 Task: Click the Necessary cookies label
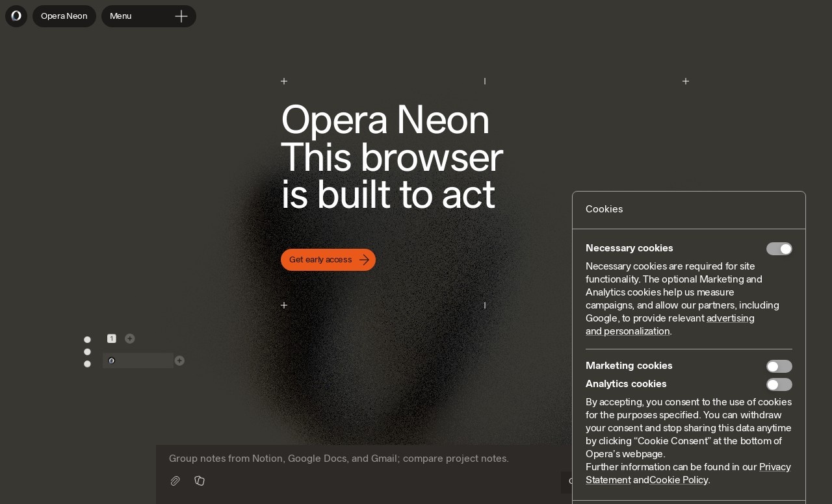[x=629, y=248]
